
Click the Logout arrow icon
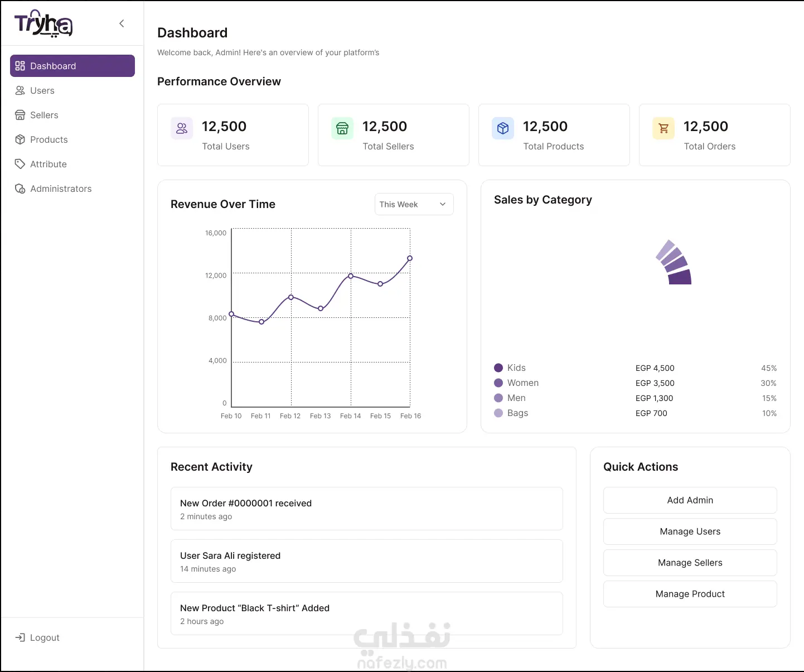tap(20, 637)
